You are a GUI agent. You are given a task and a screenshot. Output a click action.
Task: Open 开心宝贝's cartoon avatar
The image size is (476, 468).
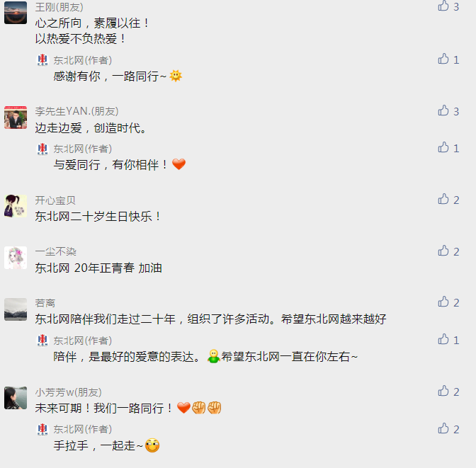[x=16, y=206]
